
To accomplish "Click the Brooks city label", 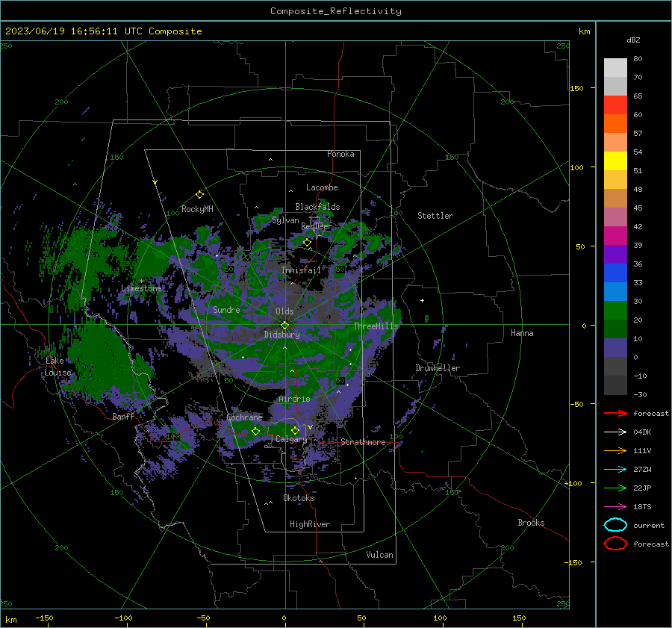I will pyautogui.click(x=531, y=523).
